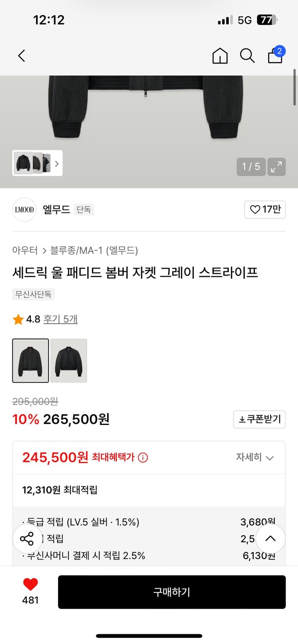This screenshot has height=644, width=298.
Task: Tap the info icon next to 최대혜택가
Action: (x=142, y=458)
